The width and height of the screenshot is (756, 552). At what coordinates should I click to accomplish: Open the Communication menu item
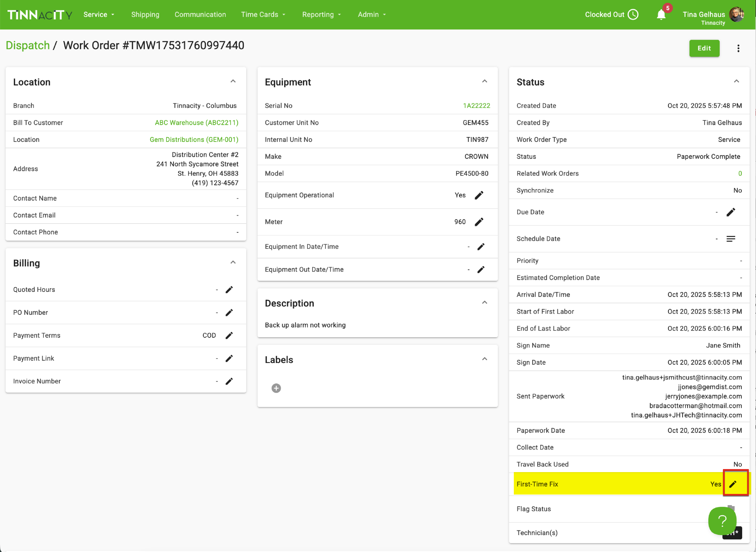(200, 15)
